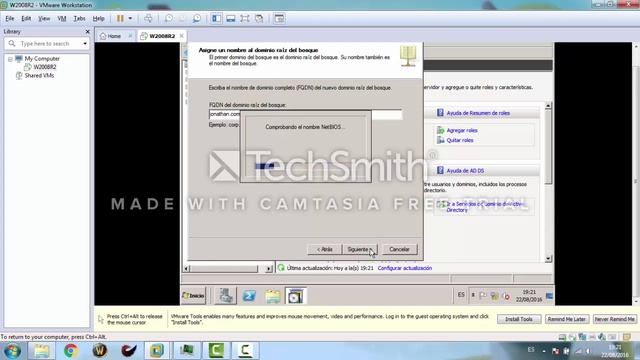Click the active dcpromo taskbar icon
The height and width of the screenshot is (360, 640).
click(296, 296)
